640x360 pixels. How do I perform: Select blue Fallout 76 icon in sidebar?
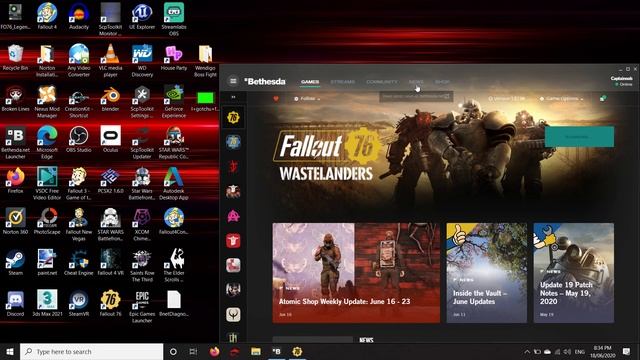(x=233, y=142)
